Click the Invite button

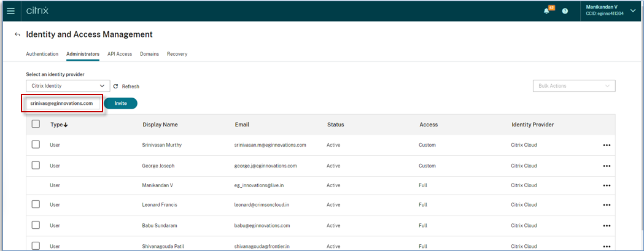120,104
